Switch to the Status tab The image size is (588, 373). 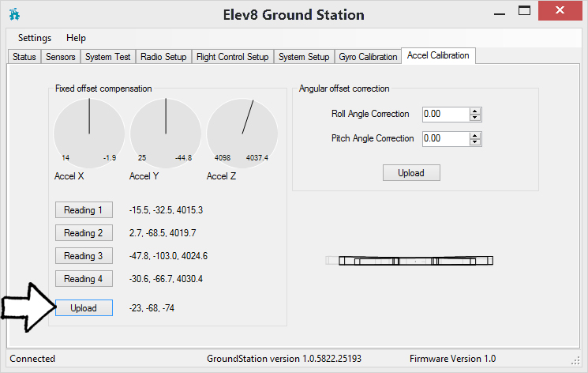pyautogui.click(x=24, y=57)
